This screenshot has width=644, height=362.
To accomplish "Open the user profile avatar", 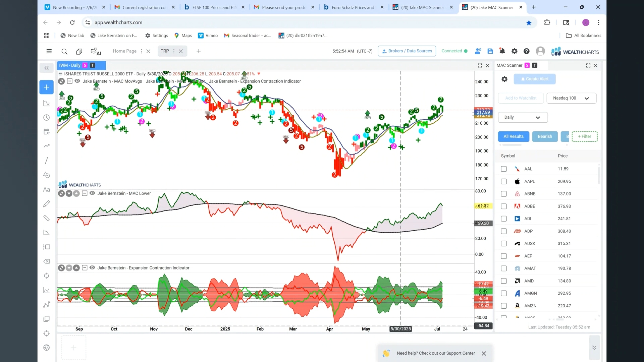I will (x=540, y=51).
